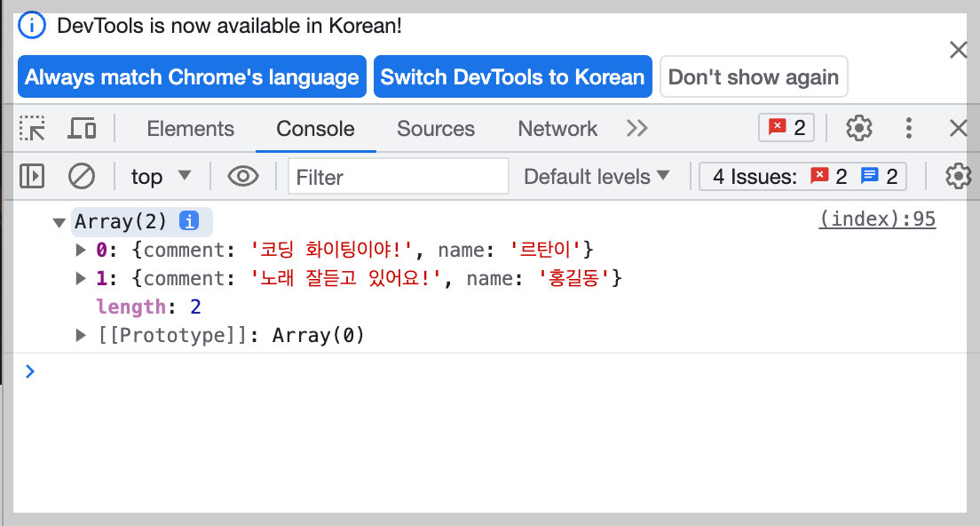Click Switch DevTools to Korean
Screen dimensions: 980x526
[512, 76]
